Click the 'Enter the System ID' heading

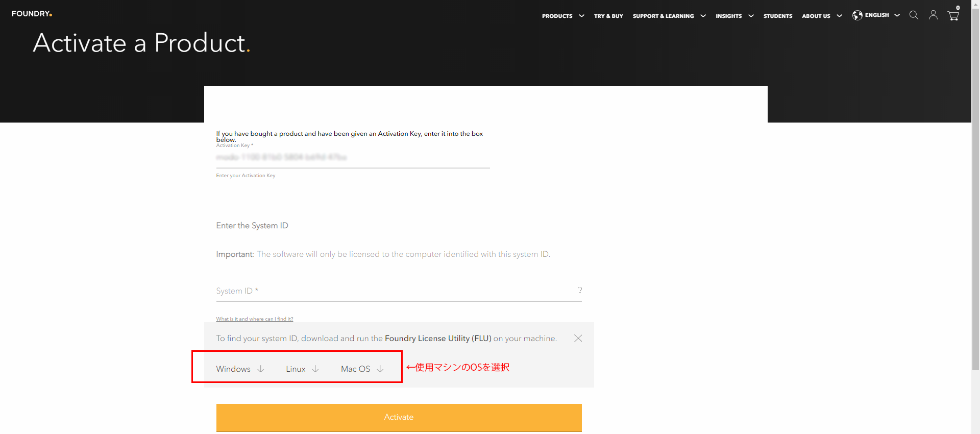(x=252, y=225)
